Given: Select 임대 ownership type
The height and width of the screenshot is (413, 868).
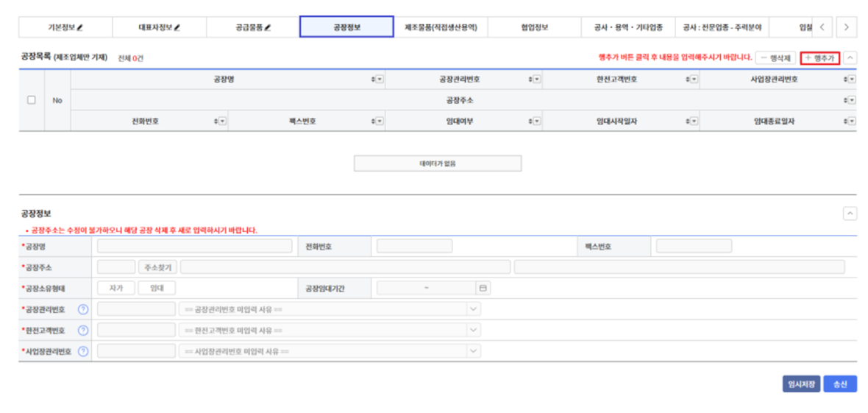Looking at the screenshot, I should (157, 289).
